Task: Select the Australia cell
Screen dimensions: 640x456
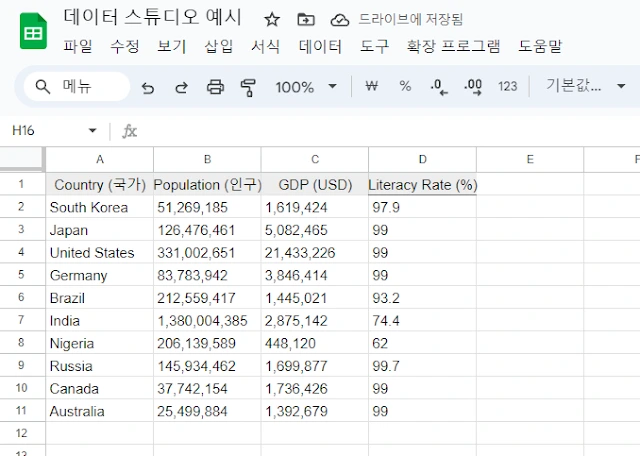Action: [100, 411]
